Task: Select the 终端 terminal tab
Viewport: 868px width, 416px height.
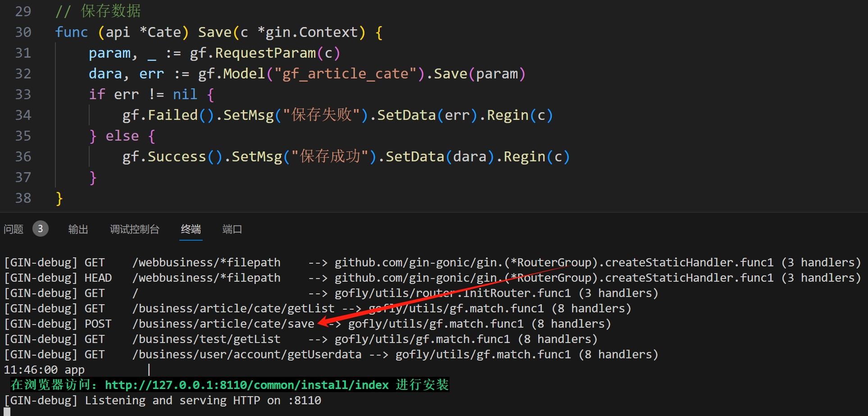Action: click(x=191, y=229)
